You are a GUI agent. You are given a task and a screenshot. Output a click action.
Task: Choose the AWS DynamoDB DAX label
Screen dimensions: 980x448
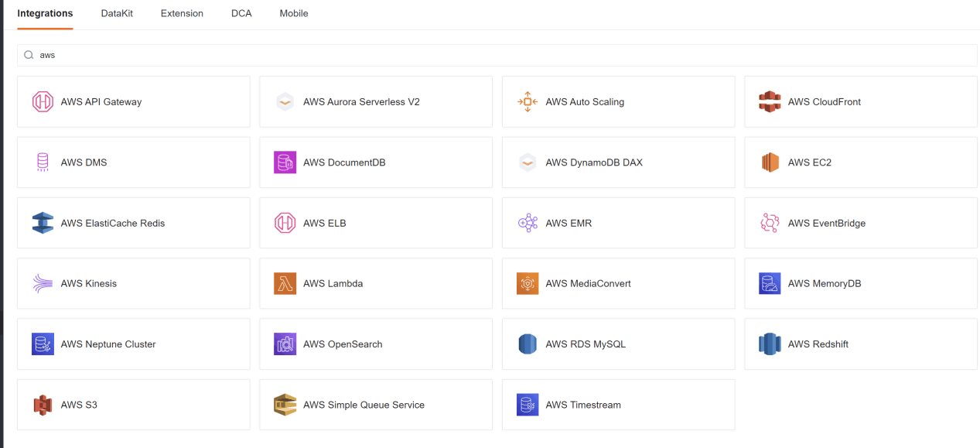click(594, 162)
